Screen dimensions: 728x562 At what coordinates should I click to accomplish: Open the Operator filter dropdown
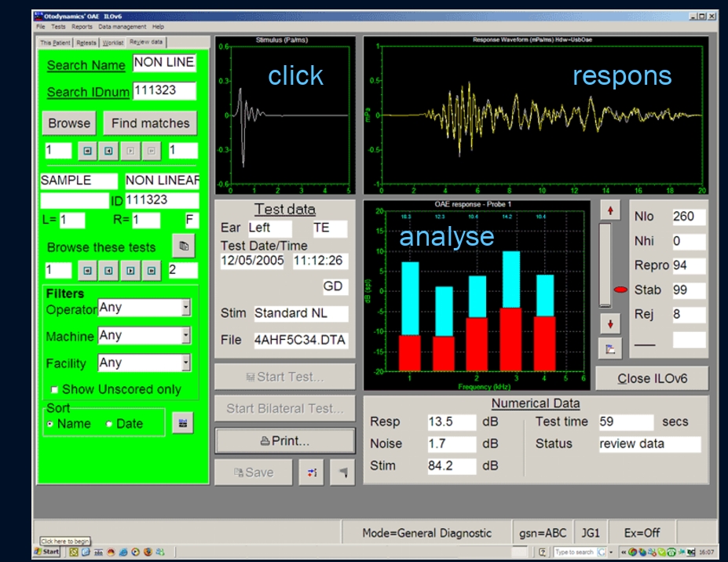pyautogui.click(x=185, y=307)
